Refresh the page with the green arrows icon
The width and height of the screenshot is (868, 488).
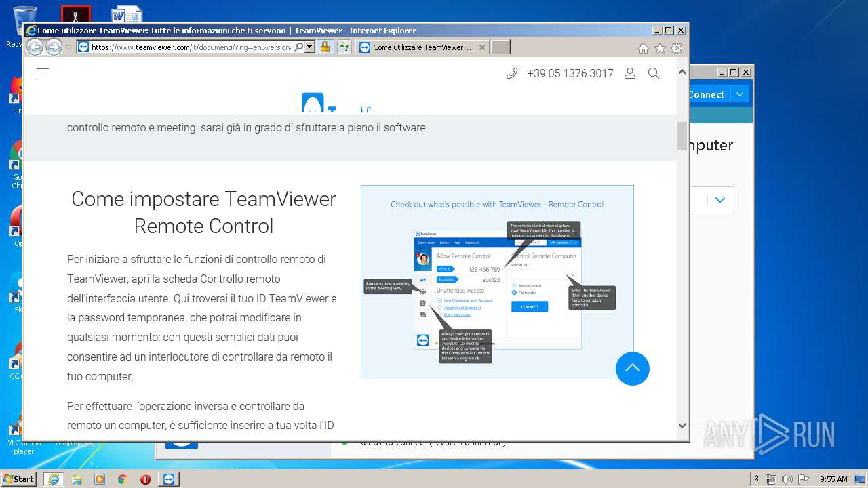coord(344,47)
